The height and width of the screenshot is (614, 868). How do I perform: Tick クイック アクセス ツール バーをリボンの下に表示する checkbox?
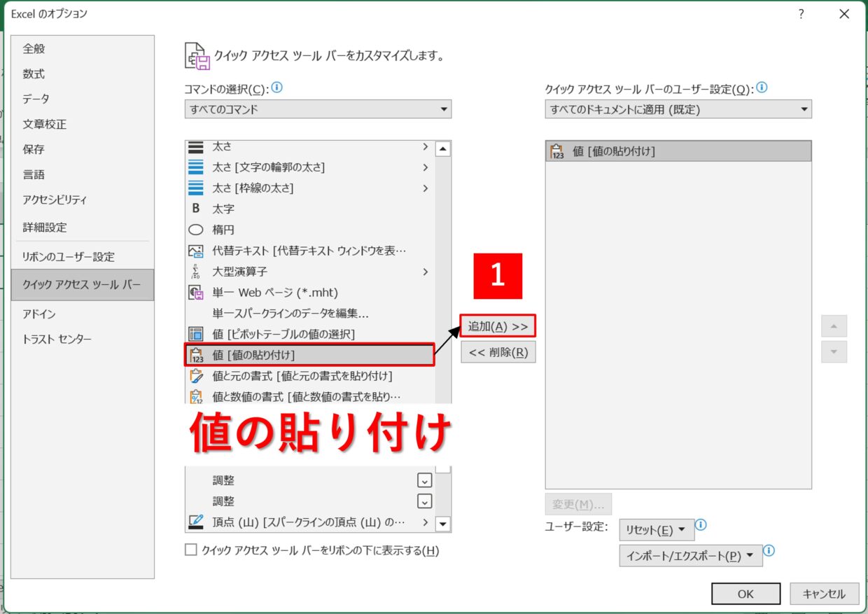coord(191,550)
